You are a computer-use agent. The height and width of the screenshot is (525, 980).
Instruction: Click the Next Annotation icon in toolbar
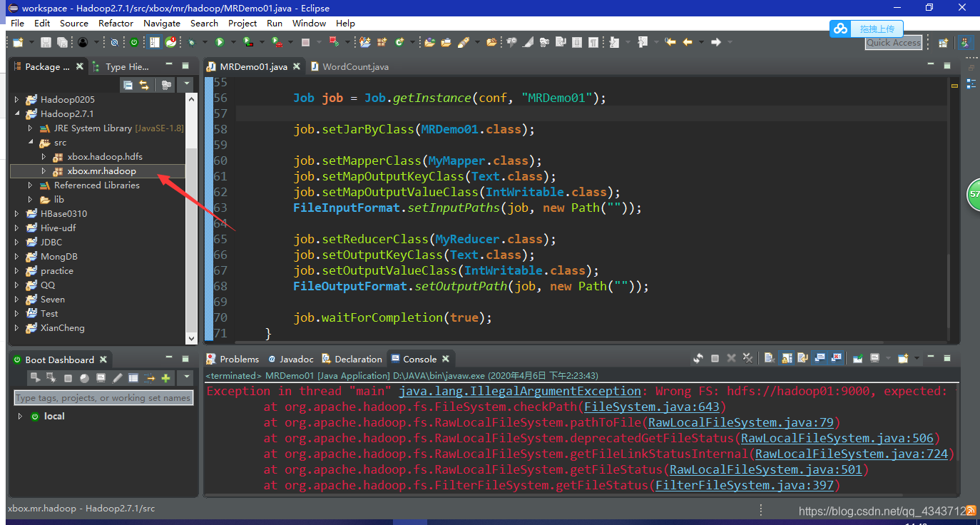pos(613,42)
